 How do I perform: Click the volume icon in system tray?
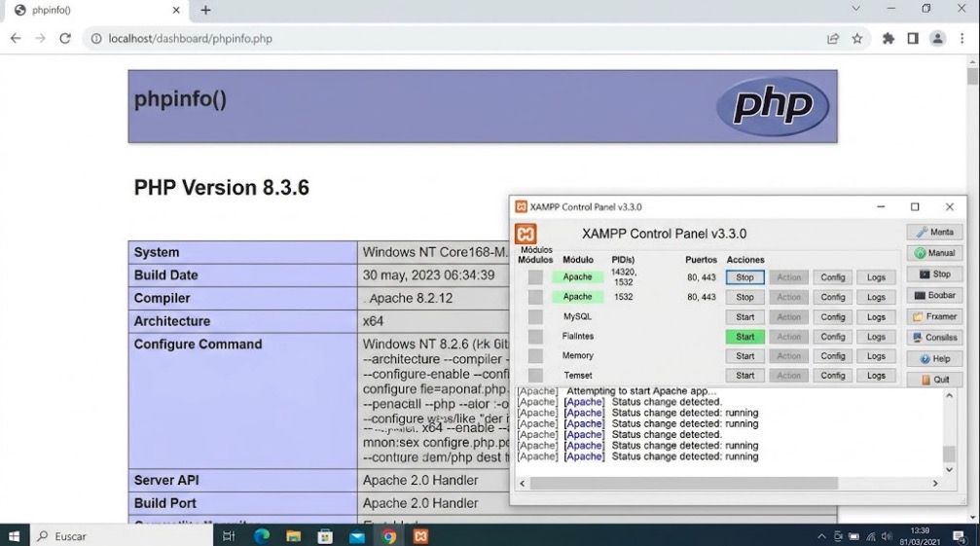tap(887, 536)
